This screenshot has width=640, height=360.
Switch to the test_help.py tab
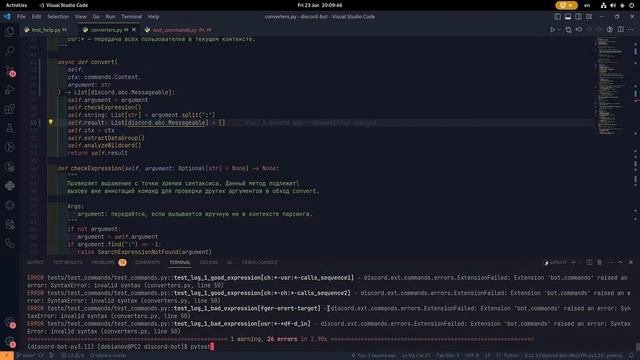click(45, 30)
